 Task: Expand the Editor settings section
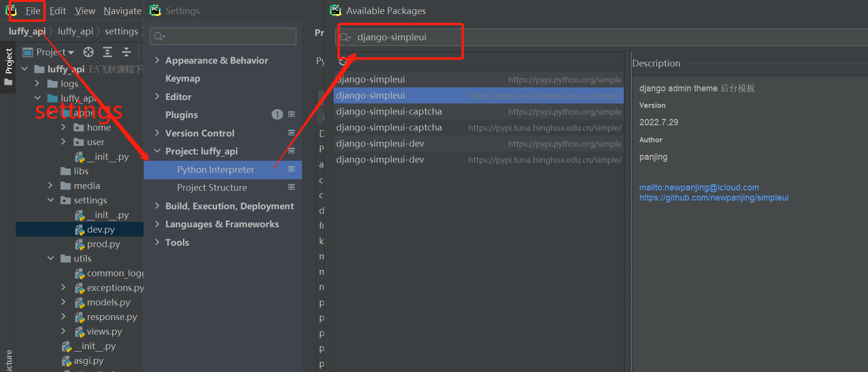point(157,96)
